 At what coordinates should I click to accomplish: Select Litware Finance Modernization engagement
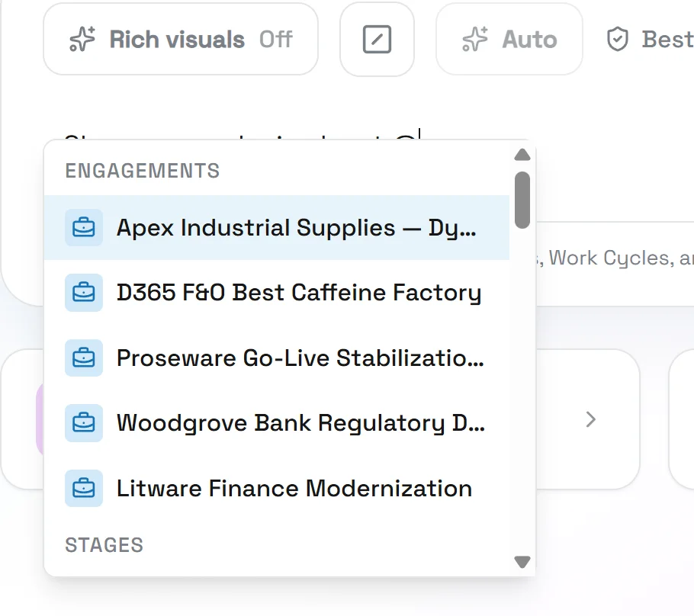tap(277, 488)
